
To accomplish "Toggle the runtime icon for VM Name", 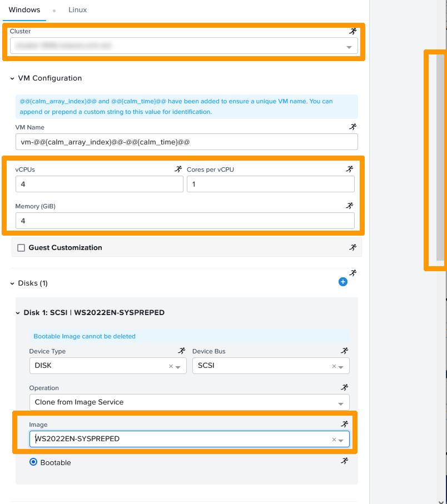I will tap(352, 127).
